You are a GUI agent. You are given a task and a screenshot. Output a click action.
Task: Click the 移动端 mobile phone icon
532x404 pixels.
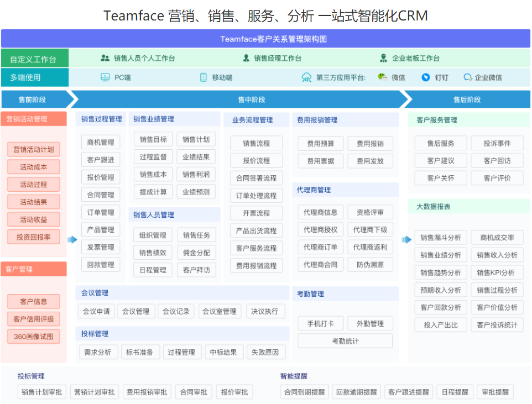coord(203,77)
